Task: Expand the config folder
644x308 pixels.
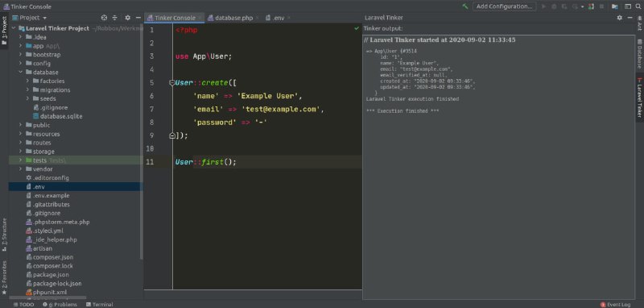Action: coord(21,64)
